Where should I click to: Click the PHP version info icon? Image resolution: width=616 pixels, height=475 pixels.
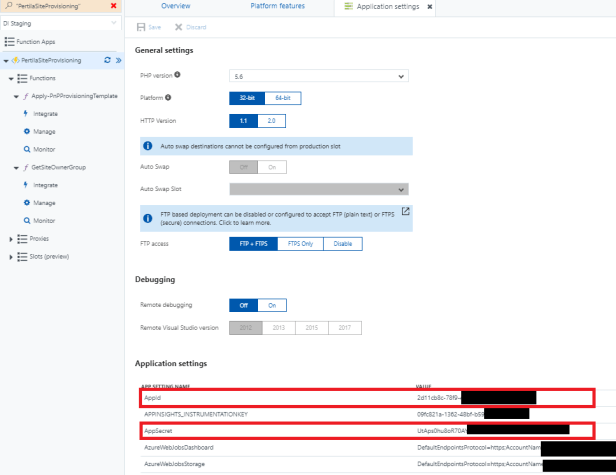tap(179, 75)
